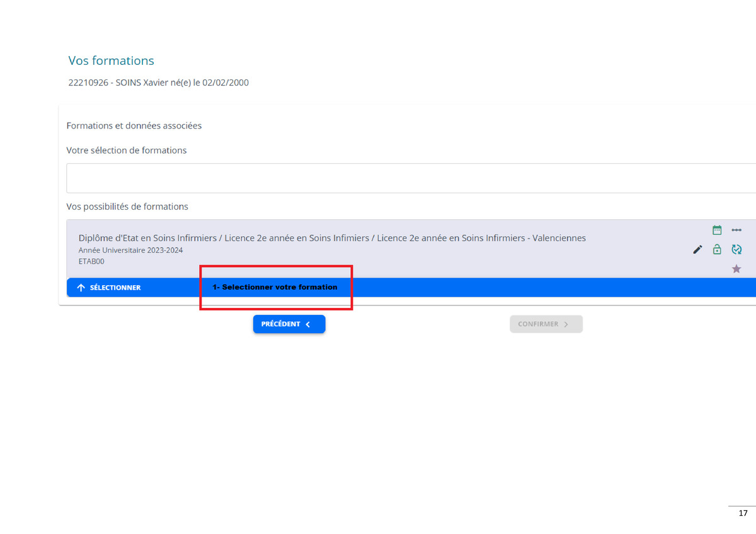Click 'Année Universitaire 2023-2024' text
The height and width of the screenshot is (534, 756).
[130, 250]
